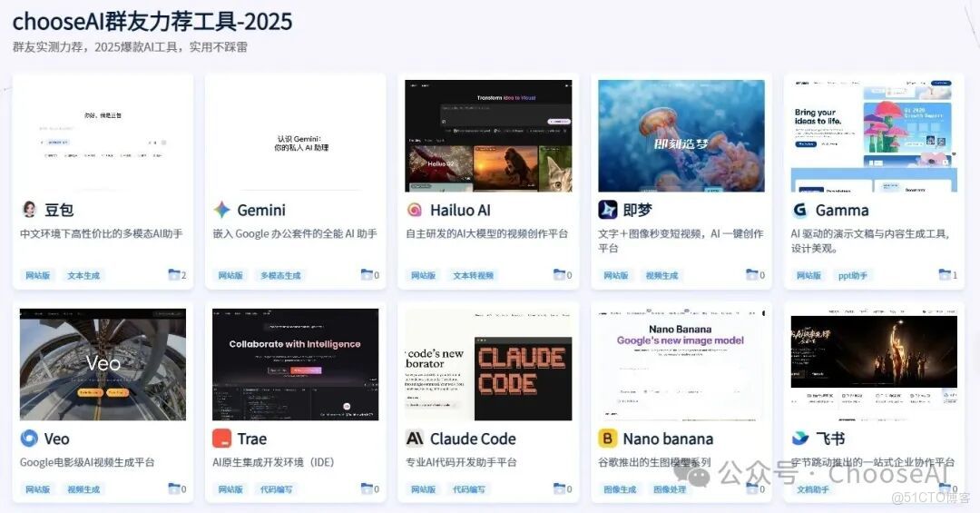Click the folder icon on Trae card
This screenshot has height=513, width=980.
(367, 488)
